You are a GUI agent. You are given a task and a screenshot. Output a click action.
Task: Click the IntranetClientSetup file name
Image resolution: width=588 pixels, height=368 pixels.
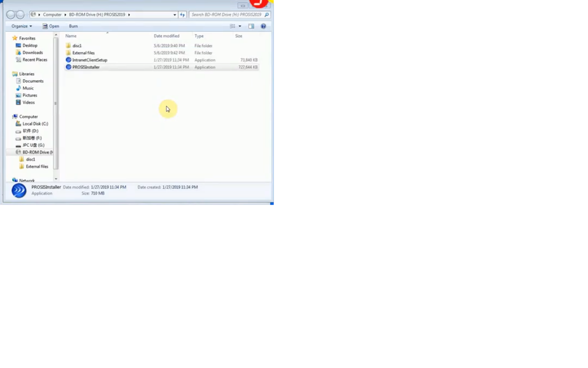pos(90,60)
